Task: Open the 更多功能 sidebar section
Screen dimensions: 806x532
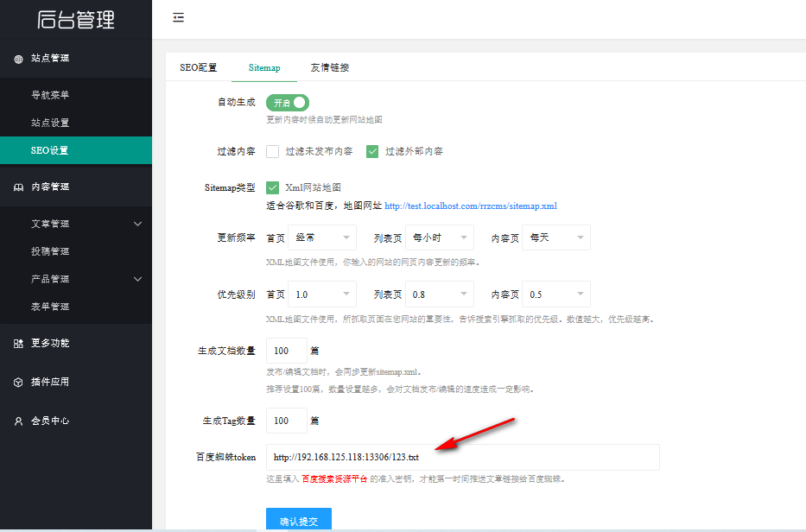Action: pyautogui.click(x=76, y=343)
